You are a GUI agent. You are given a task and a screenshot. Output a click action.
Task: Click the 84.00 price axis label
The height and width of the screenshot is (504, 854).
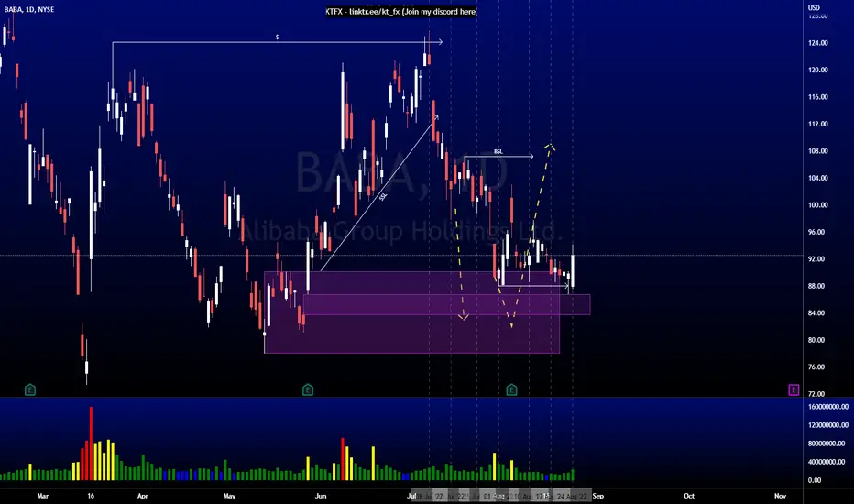click(x=816, y=313)
